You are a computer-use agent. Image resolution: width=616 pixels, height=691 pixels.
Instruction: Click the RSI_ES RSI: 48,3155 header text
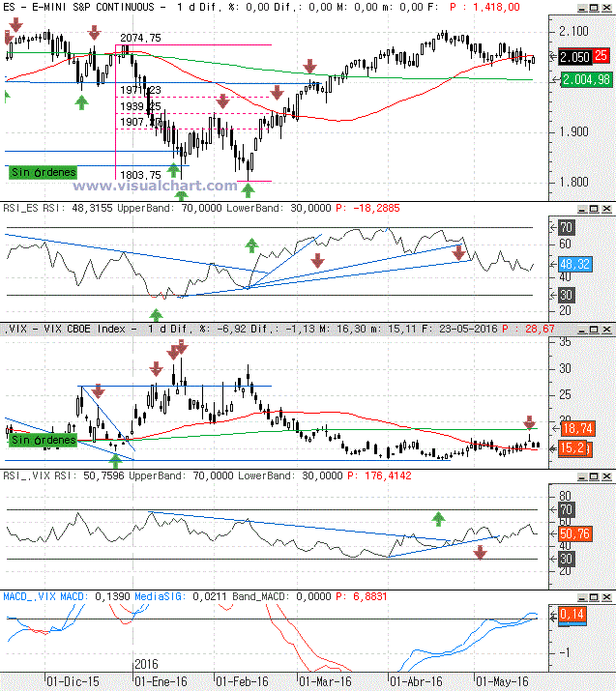(58, 208)
